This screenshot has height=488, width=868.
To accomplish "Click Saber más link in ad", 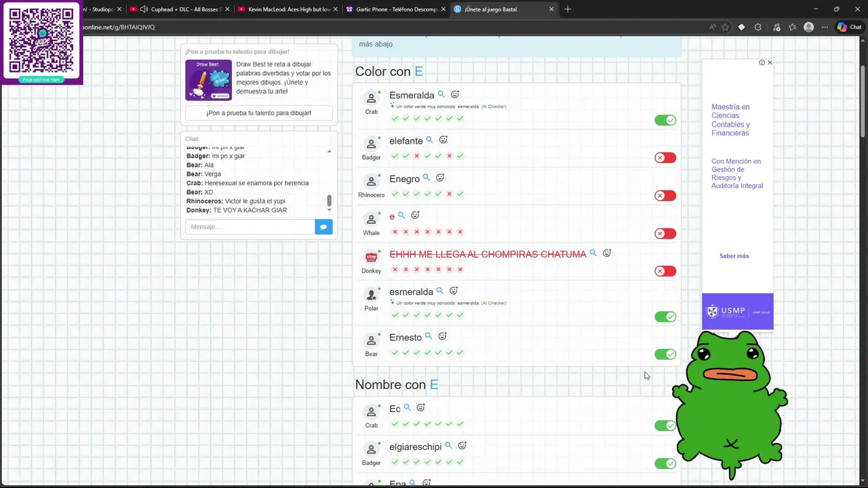I will click(x=734, y=256).
